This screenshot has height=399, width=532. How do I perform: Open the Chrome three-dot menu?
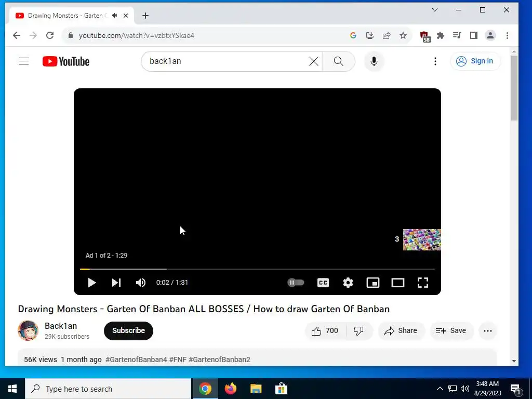coord(507,35)
